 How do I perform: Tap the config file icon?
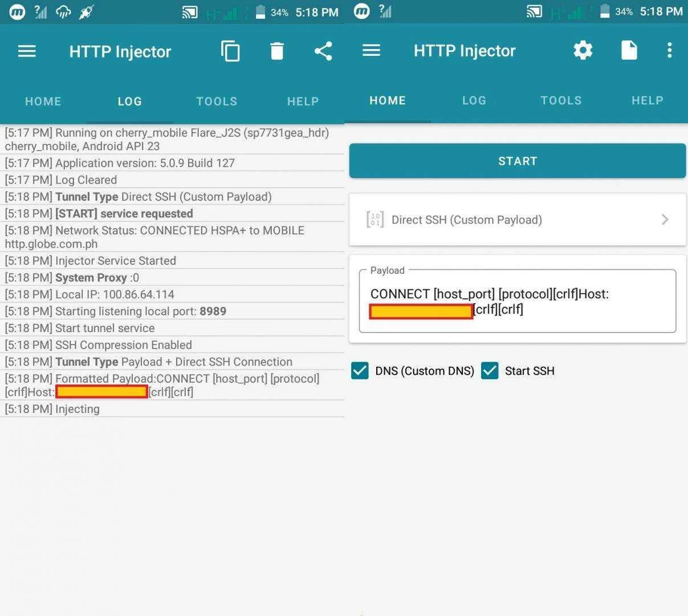click(x=629, y=50)
